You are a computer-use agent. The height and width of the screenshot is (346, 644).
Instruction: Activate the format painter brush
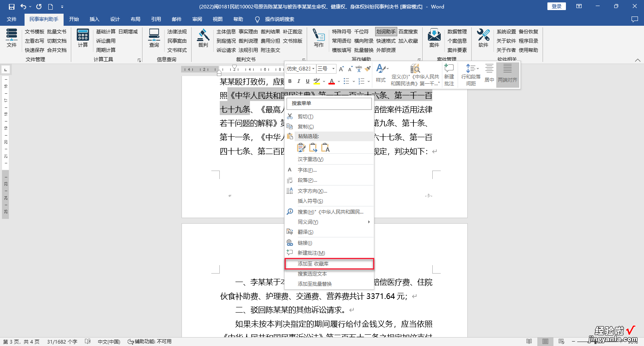[368, 69]
